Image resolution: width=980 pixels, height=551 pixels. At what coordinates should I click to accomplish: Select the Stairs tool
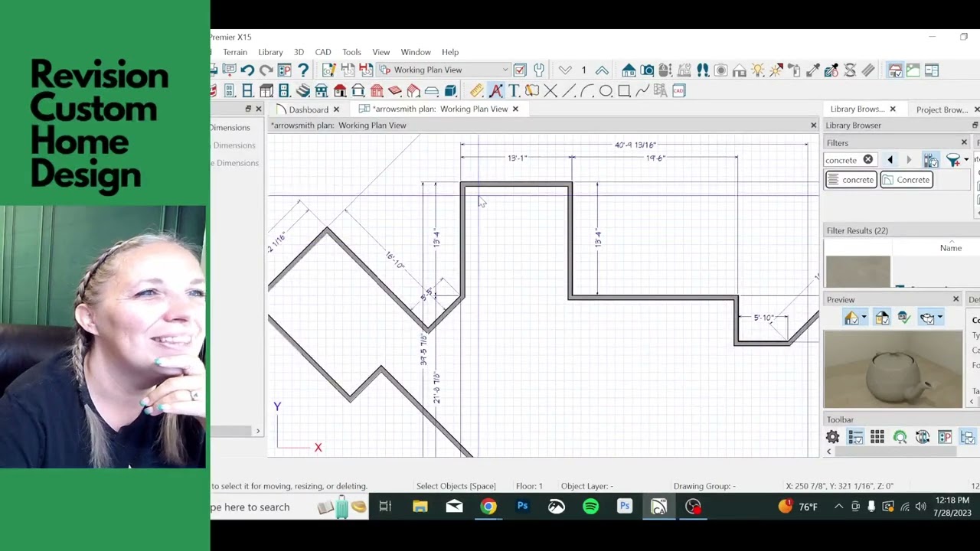pos(303,90)
